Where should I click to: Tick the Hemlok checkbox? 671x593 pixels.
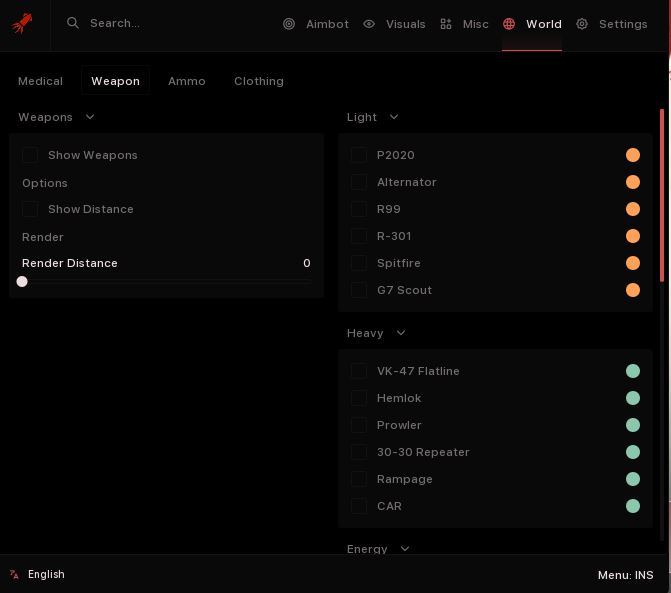tap(359, 398)
